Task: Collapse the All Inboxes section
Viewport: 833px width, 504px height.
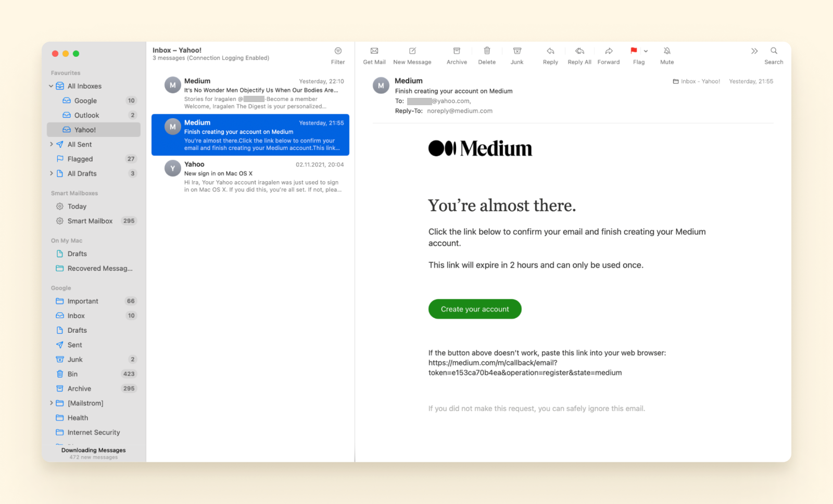Action: pyautogui.click(x=51, y=86)
